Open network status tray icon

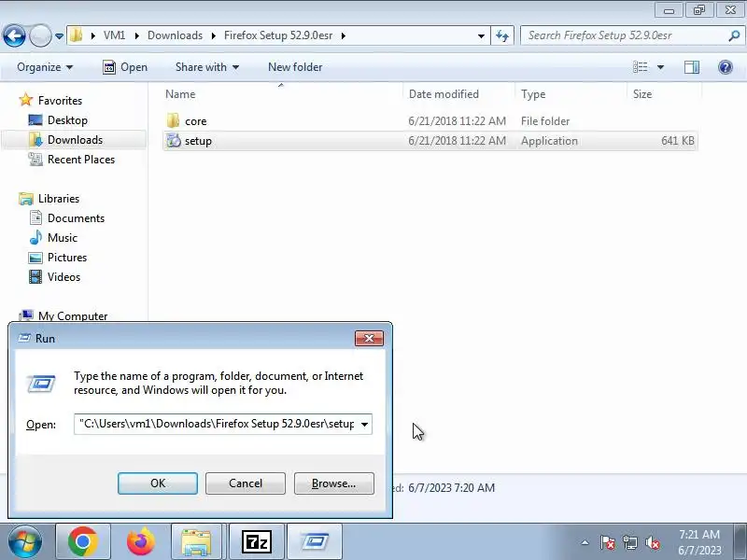[629, 542]
